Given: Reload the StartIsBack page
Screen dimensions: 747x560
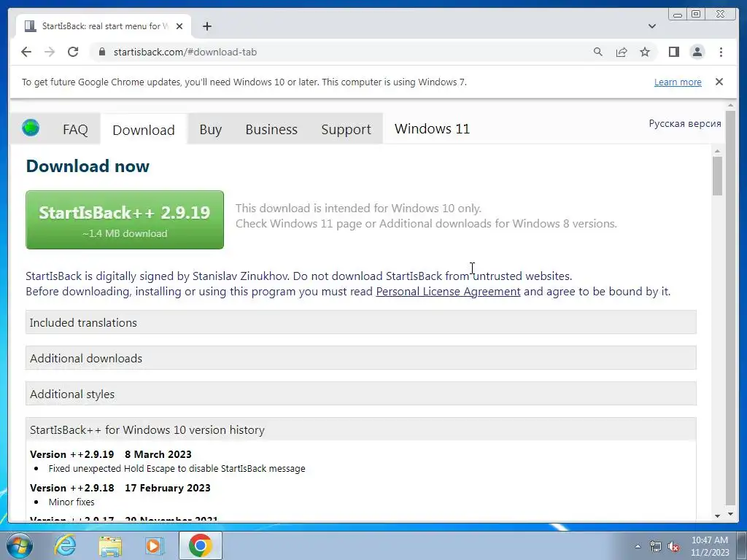Looking at the screenshot, I should [x=73, y=52].
